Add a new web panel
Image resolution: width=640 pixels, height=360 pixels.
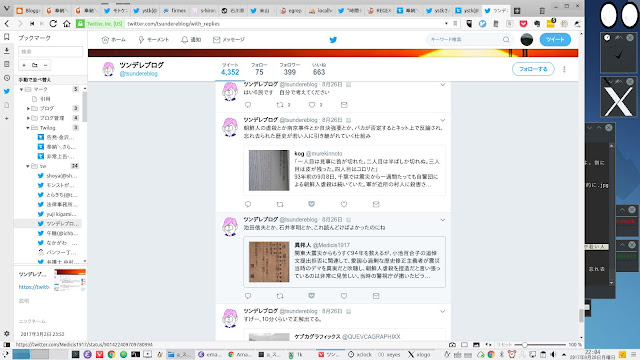[x=7, y=118]
